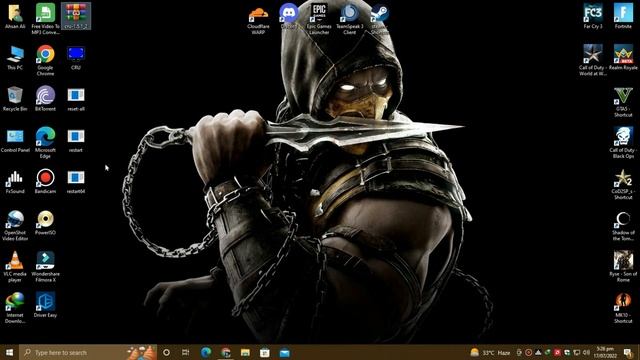
Task: Launch Steam desktop shortcut
Action: coord(380,19)
